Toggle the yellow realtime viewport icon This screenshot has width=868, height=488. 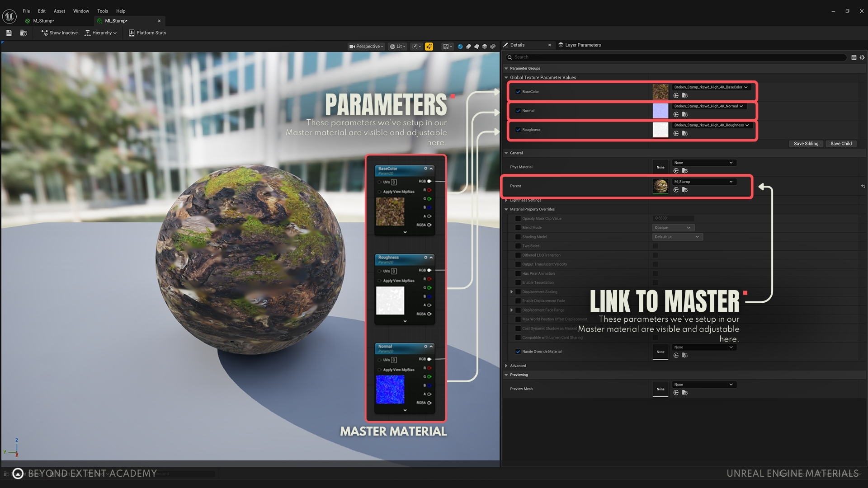click(x=429, y=47)
